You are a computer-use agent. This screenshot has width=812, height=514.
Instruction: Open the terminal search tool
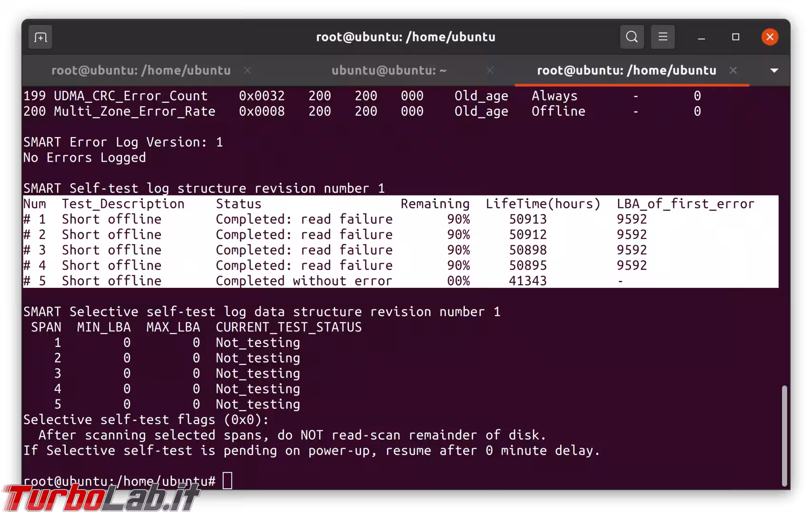632,37
